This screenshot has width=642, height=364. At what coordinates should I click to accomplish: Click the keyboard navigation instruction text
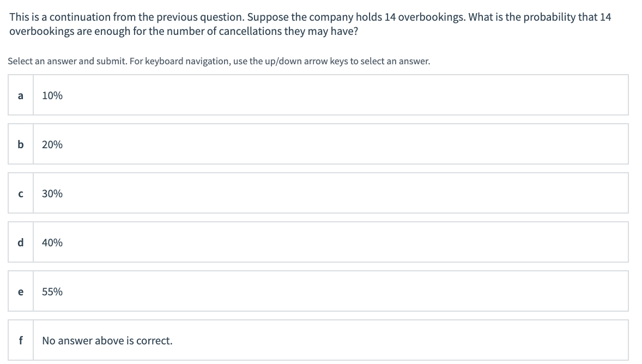(218, 60)
